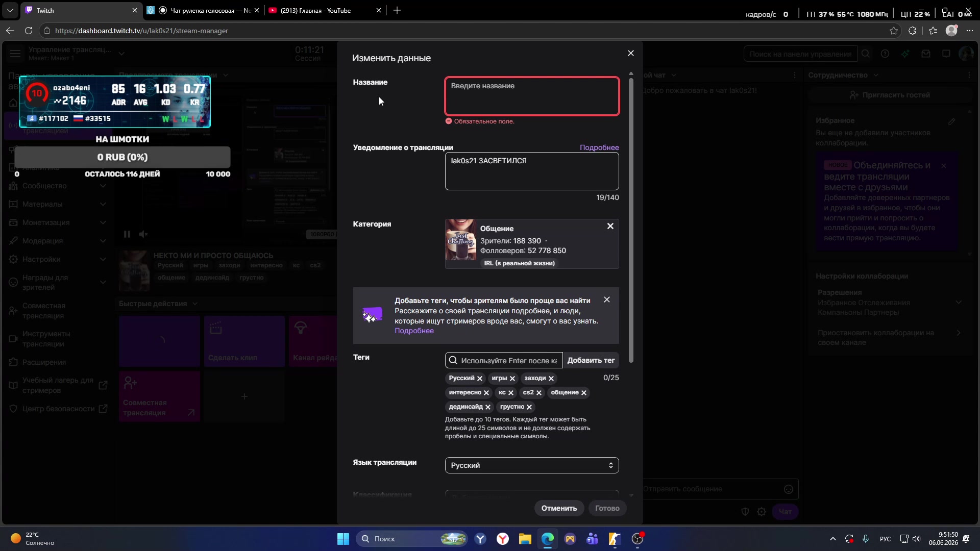Remove the Русский tag
The image size is (980, 551).
click(x=480, y=378)
